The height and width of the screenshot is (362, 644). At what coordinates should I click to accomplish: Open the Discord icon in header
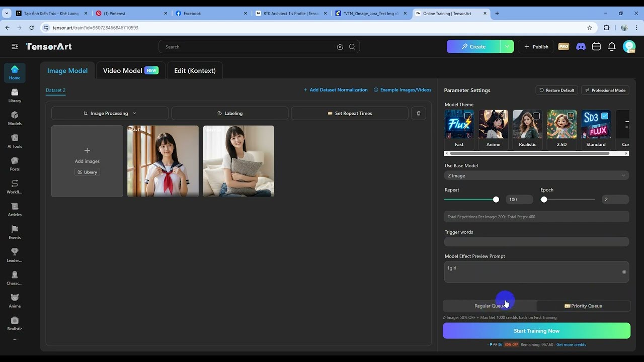pyautogui.click(x=581, y=46)
